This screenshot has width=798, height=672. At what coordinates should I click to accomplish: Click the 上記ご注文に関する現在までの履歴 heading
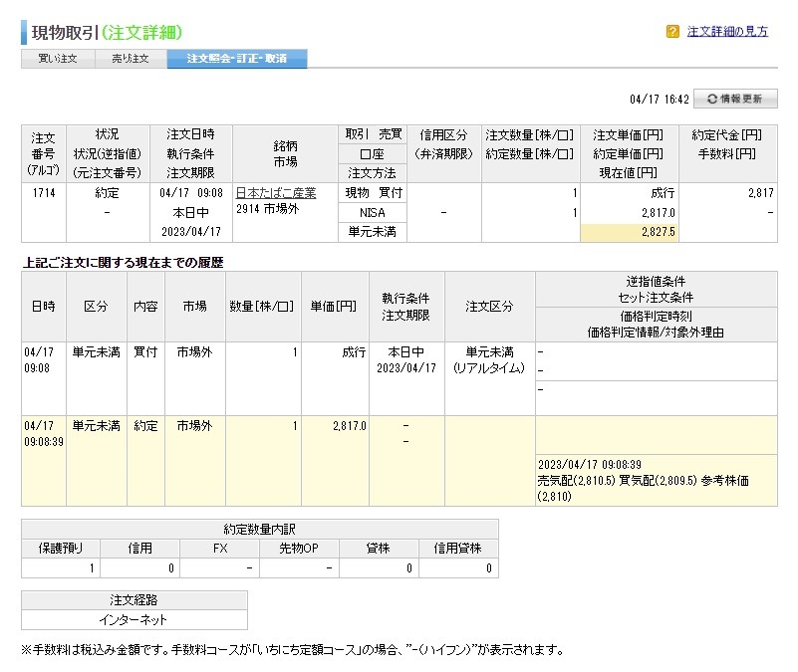tap(124, 263)
